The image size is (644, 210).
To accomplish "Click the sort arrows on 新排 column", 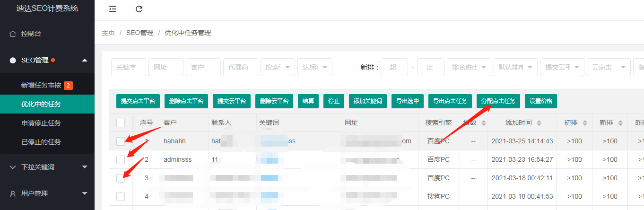I will point(620,123).
